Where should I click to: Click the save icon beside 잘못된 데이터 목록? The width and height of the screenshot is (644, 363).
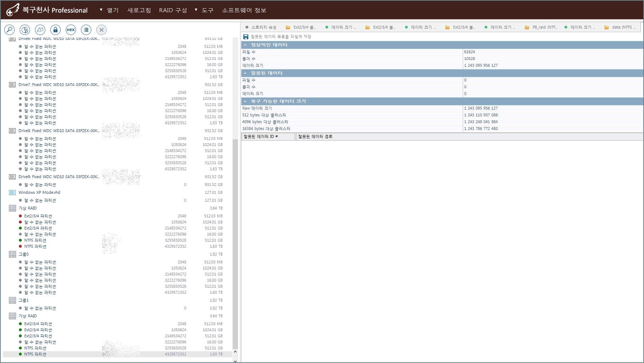pos(246,36)
